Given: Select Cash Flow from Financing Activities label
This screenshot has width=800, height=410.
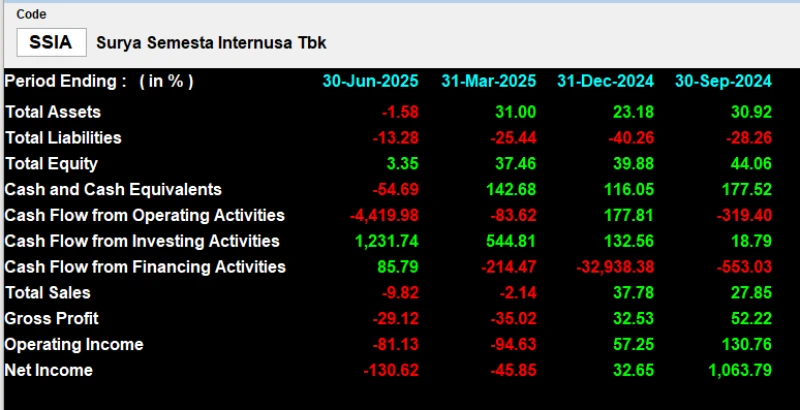Looking at the screenshot, I should tap(145, 267).
